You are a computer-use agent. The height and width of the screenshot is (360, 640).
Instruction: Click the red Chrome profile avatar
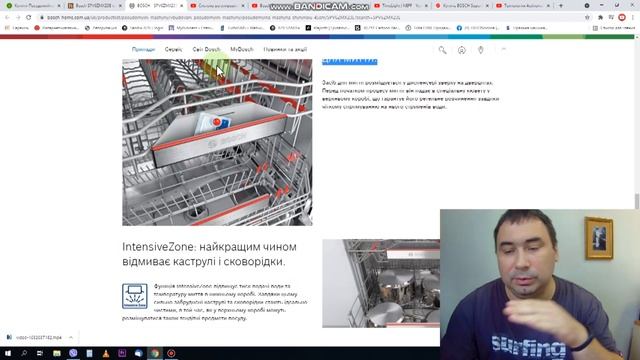[622, 18]
